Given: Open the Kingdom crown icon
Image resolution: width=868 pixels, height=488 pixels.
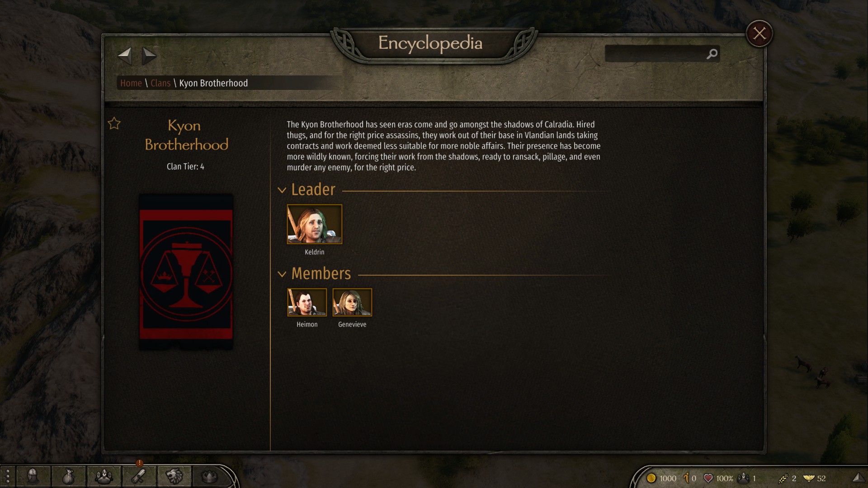Looking at the screenshot, I should point(209,476).
